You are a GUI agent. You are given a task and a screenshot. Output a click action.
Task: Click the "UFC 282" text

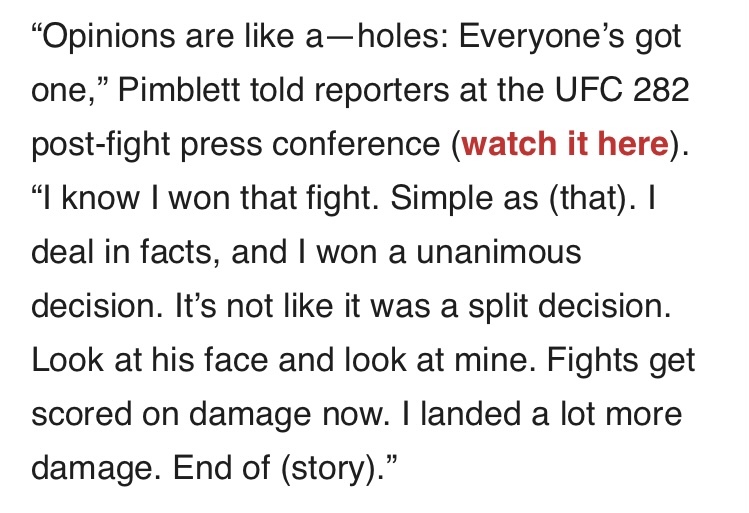(x=622, y=89)
